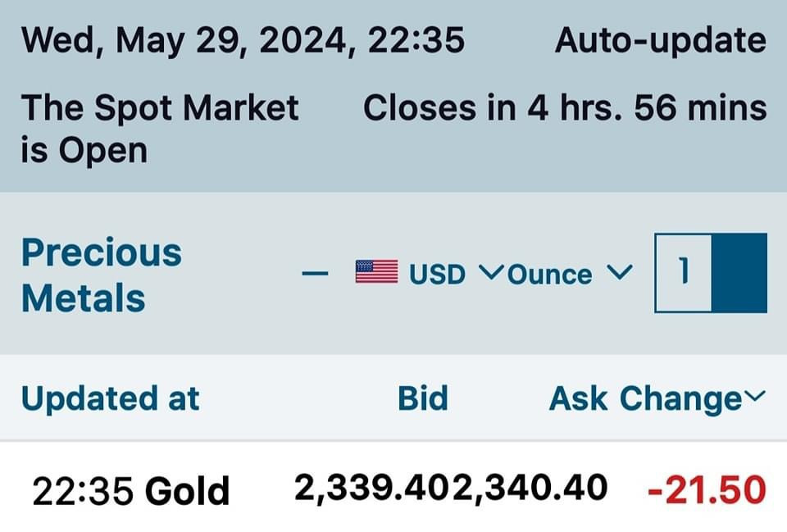The height and width of the screenshot is (532, 787).
Task: Click the quantity field showing 1
Action: click(684, 273)
